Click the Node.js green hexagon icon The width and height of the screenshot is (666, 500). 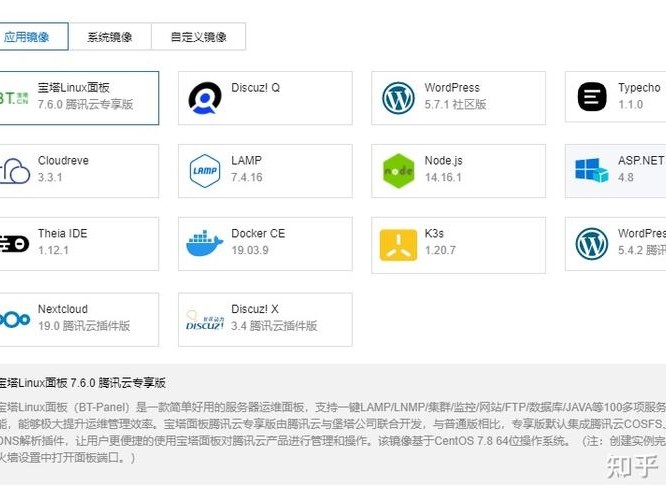(x=398, y=171)
